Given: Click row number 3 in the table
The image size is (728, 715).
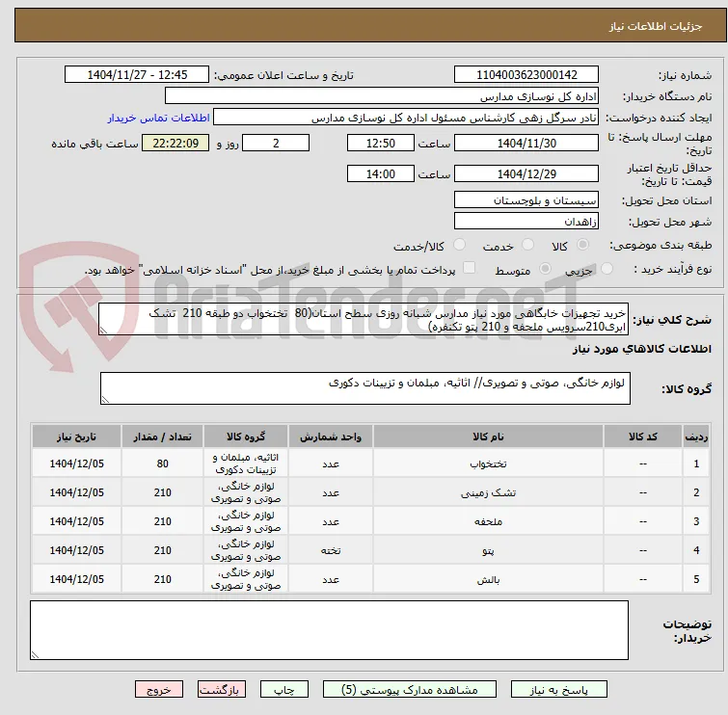Looking at the screenshot, I should coord(696,521).
